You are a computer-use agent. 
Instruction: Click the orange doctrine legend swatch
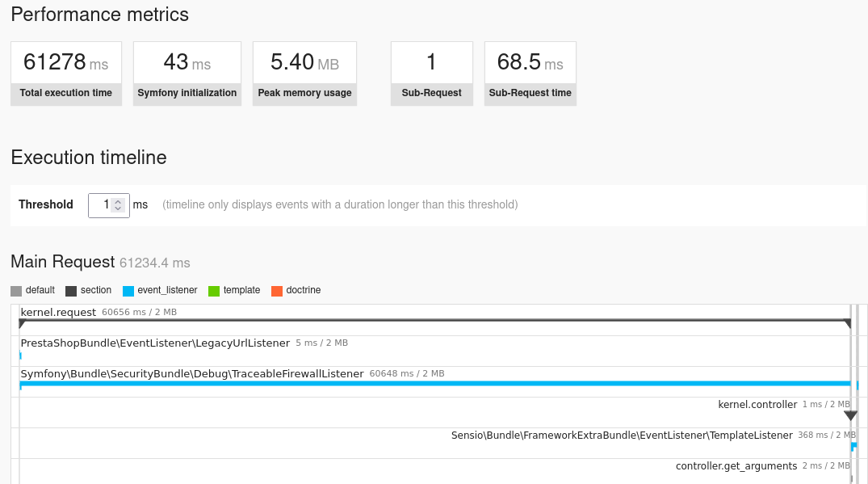click(x=277, y=291)
